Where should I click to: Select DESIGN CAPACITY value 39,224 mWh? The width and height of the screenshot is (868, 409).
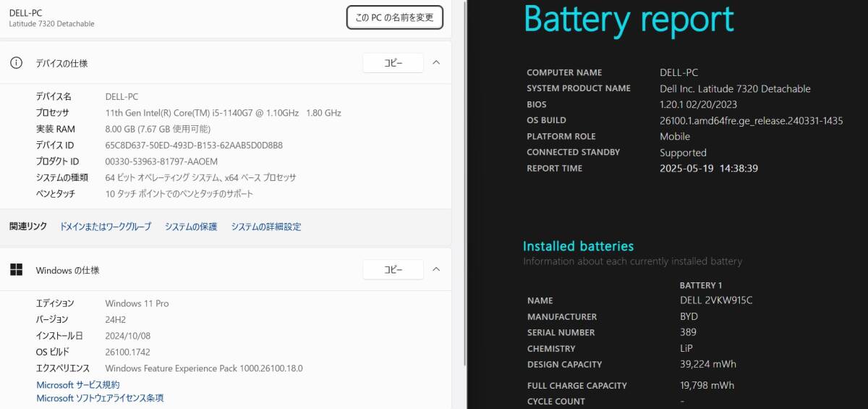pyautogui.click(x=707, y=364)
